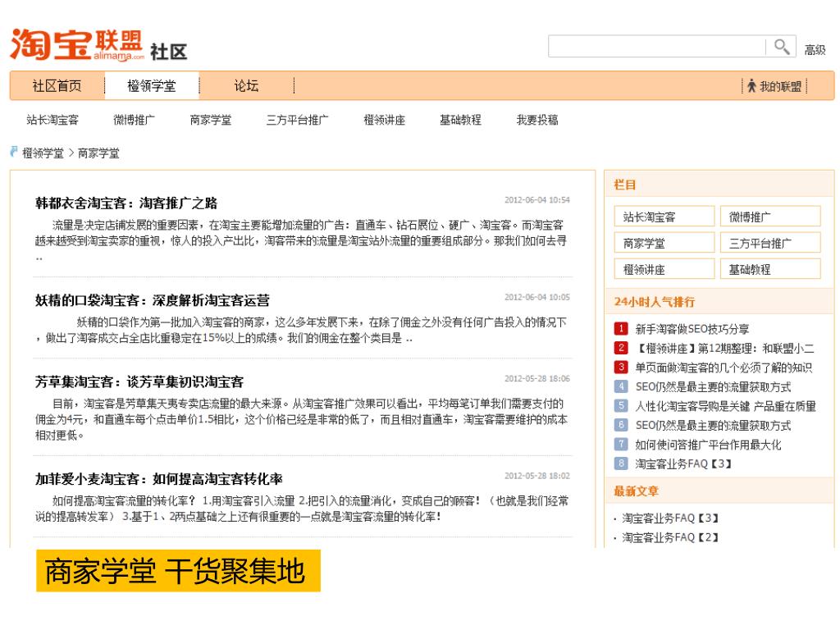Click the 栏目 sidebar heading
This screenshot has height=630, width=840.
tap(624, 185)
